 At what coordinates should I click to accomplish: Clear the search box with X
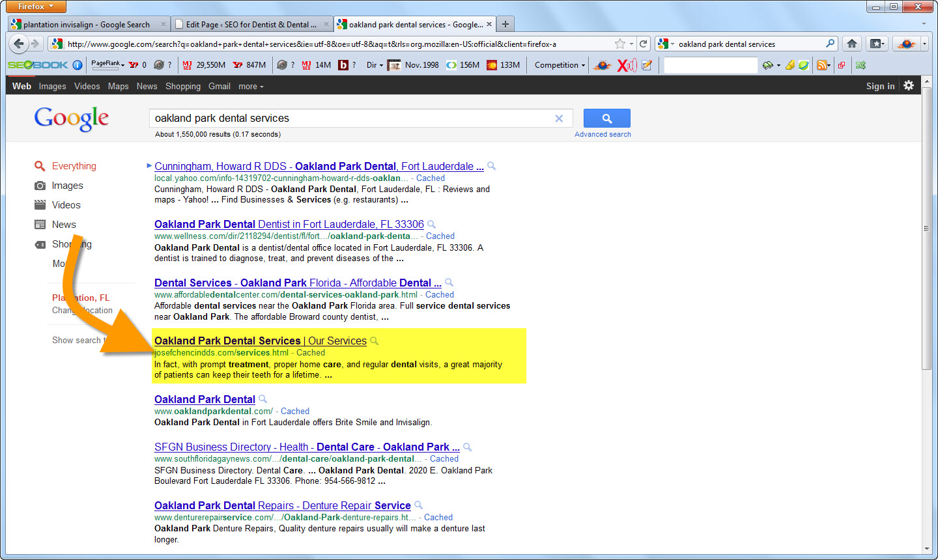tap(559, 119)
